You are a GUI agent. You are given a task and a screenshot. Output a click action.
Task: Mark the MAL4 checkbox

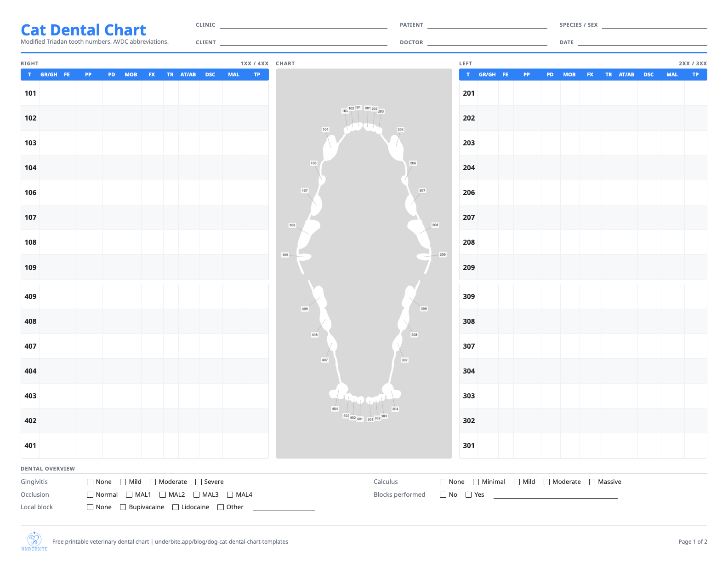click(230, 495)
